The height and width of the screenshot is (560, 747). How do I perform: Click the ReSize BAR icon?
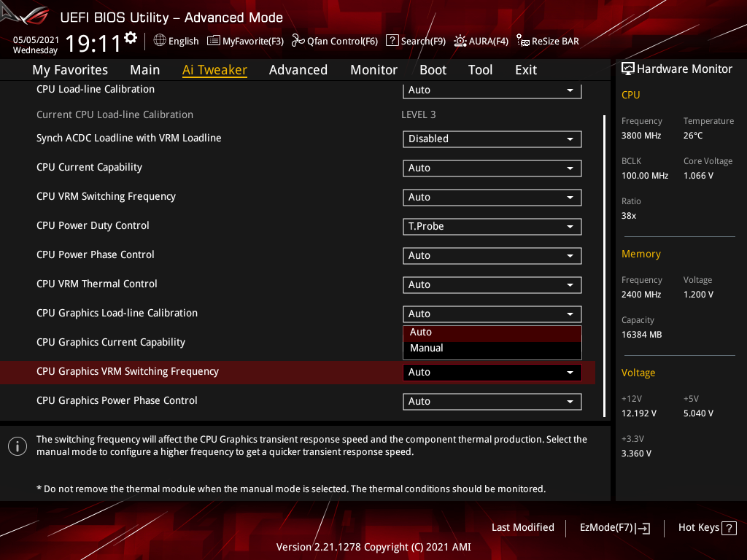click(522, 41)
